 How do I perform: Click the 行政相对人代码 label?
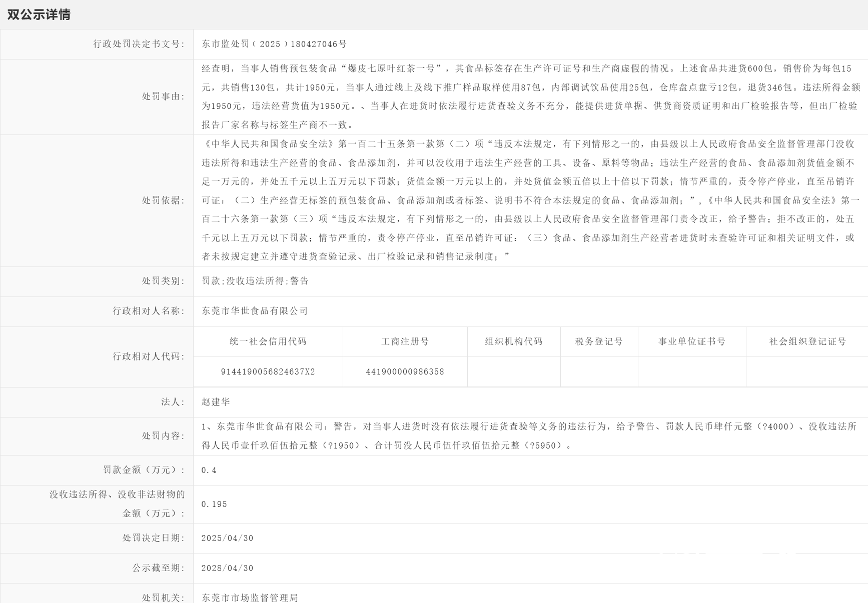(149, 356)
